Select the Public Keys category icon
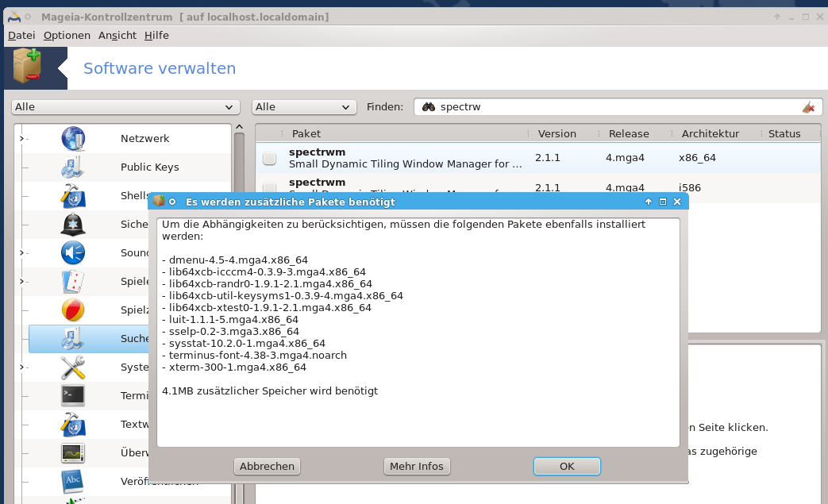 point(73,167)
